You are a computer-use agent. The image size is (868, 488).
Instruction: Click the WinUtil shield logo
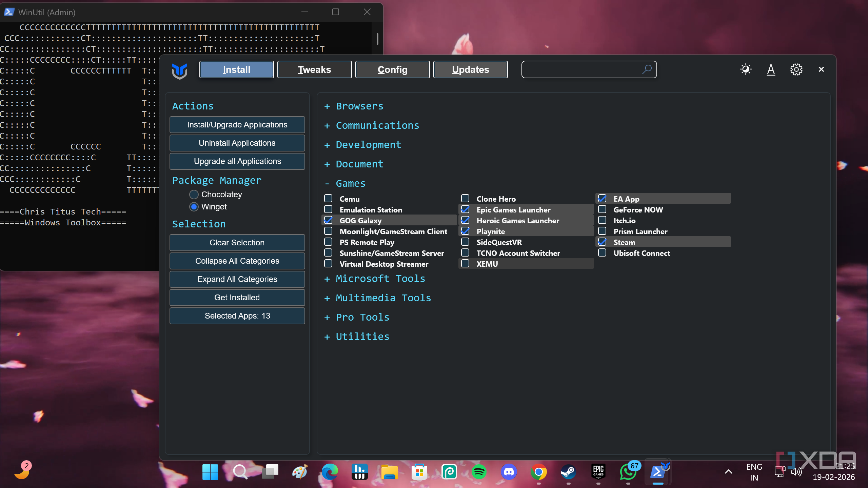click(x=179, y=70)
